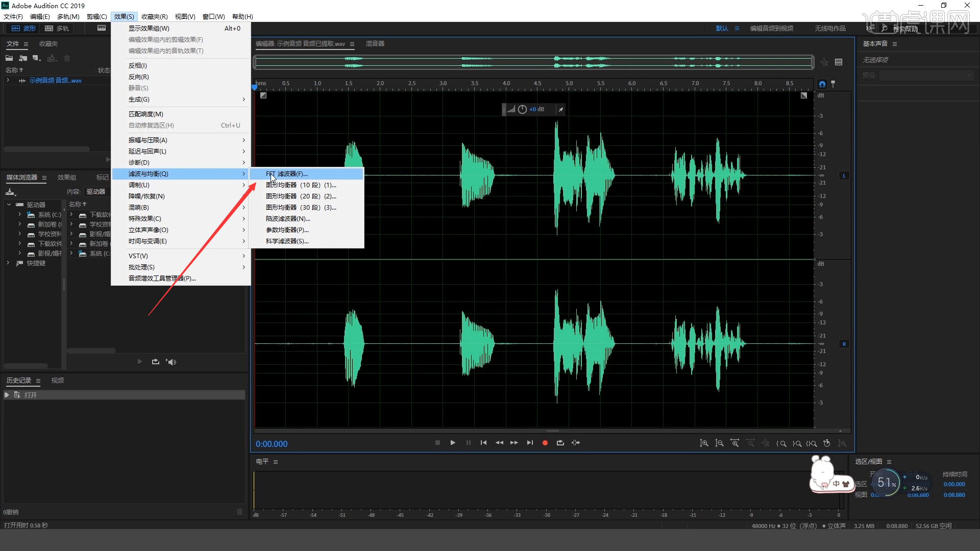Switch to 收藏夹 tab in Files panel
This screenshot has height=551, width=980.
pos(48,44)
